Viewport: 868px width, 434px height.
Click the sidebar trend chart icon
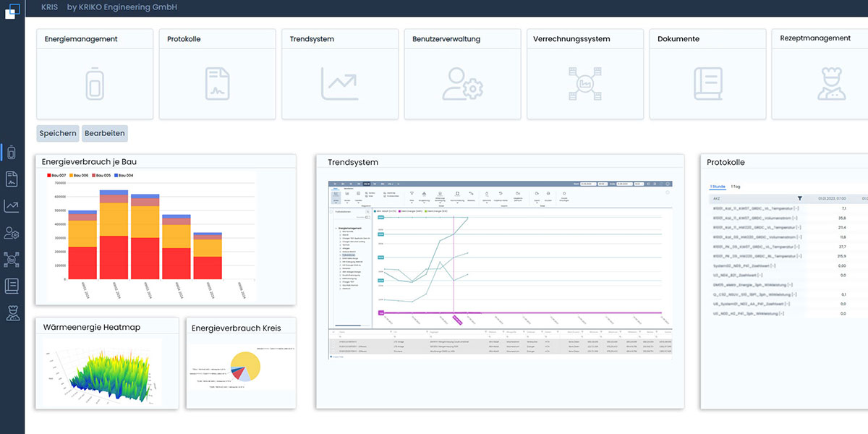coord(12,206)
